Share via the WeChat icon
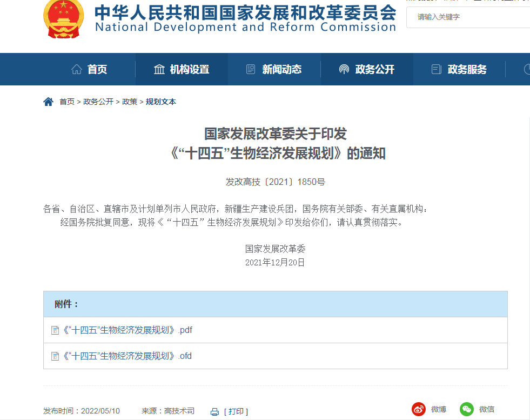This screenshot has height=420, width=530. tap(467, 409)
